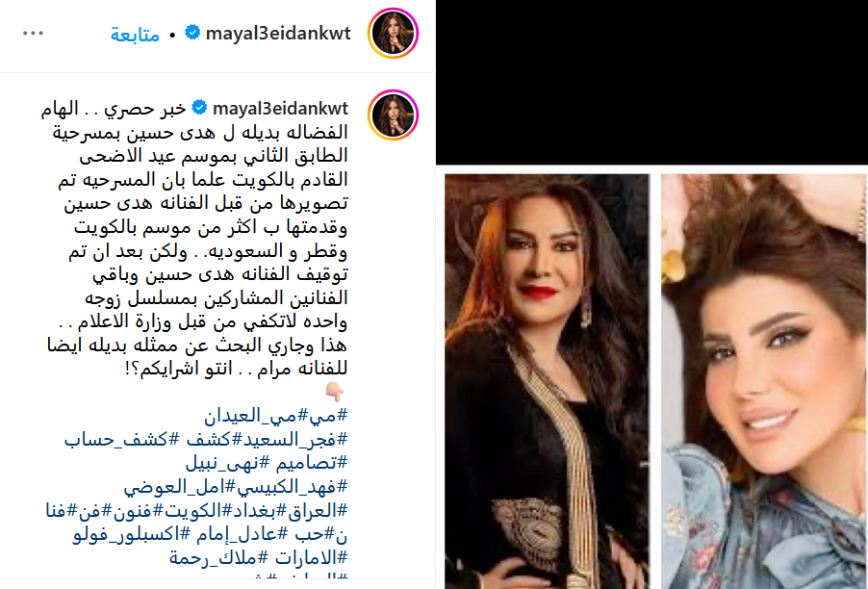Open hashtag #امل_العوضي

[x=181, y=487]
